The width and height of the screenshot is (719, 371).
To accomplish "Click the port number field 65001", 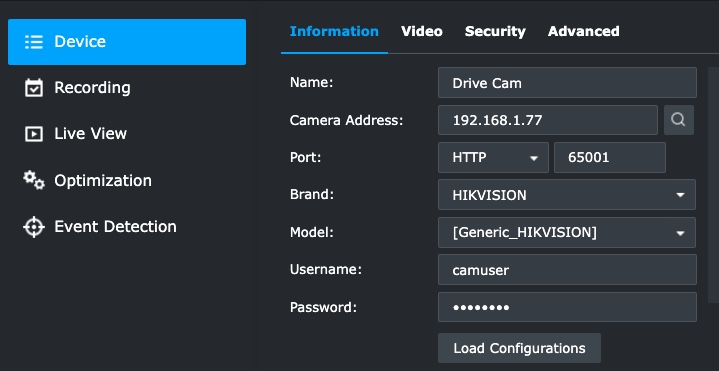I will coord(610,157).
